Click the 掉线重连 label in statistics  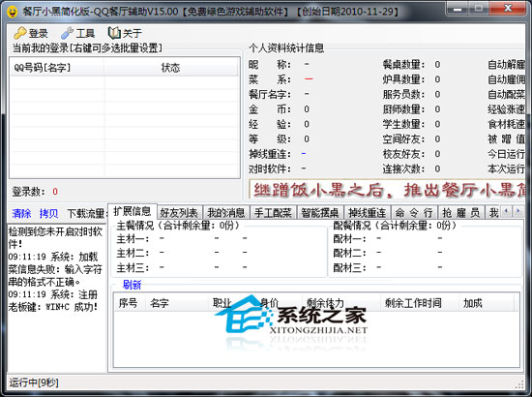[x=270, y=154]
